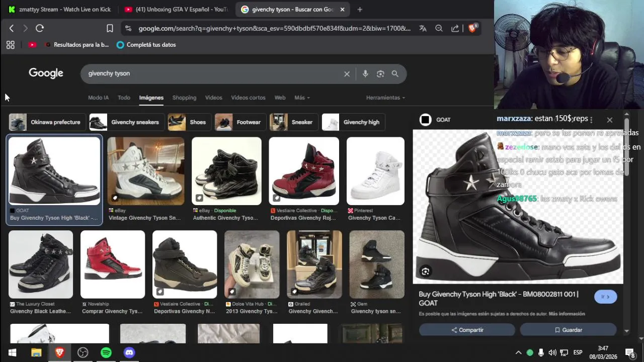Open Brave browser from the taskbar
Image resolution: width=644 pixels, height=362 pixels.
point(59,352)
